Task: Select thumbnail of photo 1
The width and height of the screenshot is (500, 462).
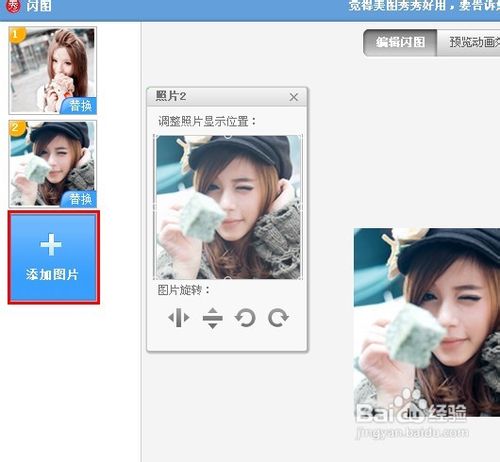Action: pos(53,71)
